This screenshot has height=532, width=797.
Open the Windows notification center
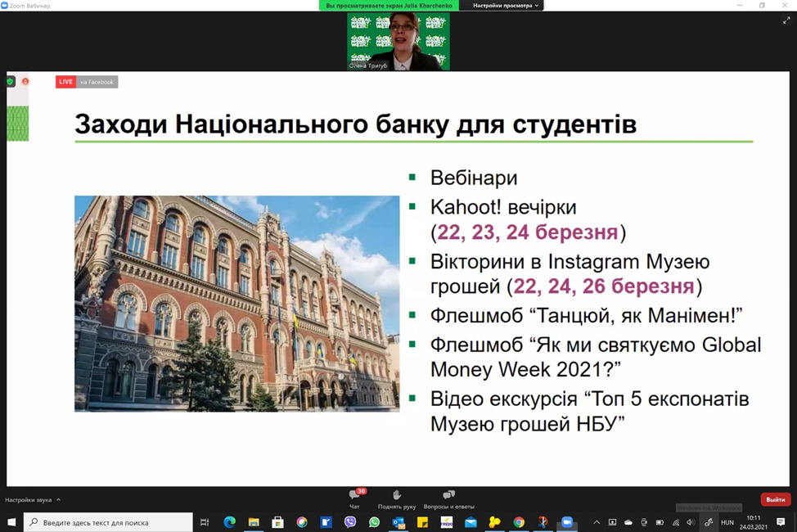coord(781,522)
